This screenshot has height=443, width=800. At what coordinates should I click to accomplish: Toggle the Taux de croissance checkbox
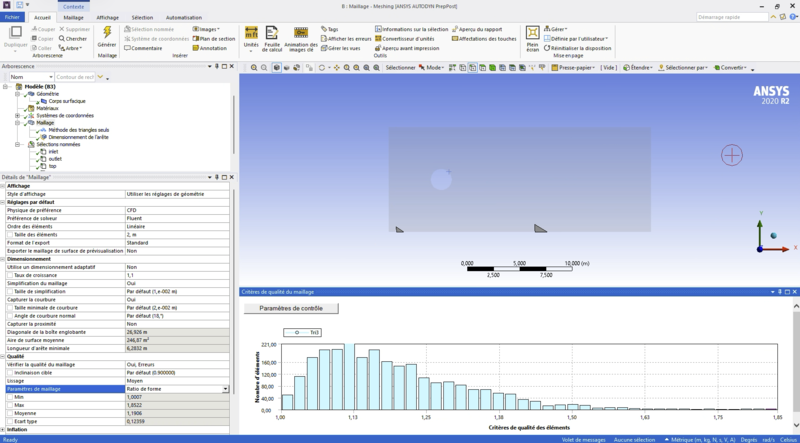point(10,275)
